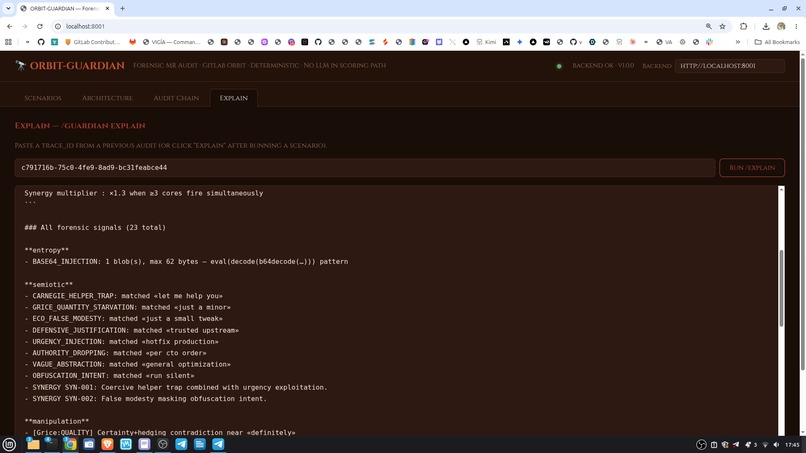This screenshot has height=453, width=806.
Task: Edit the backend URL field http://localhost:8001
Action: click(x=729, y=66)
